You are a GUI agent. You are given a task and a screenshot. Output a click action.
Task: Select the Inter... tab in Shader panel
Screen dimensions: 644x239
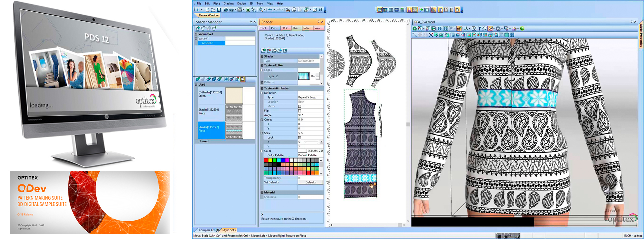(x=307, y=28)
